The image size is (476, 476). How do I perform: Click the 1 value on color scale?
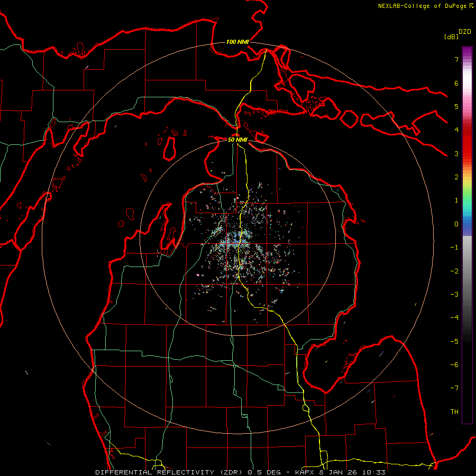[x=456, y=200]
